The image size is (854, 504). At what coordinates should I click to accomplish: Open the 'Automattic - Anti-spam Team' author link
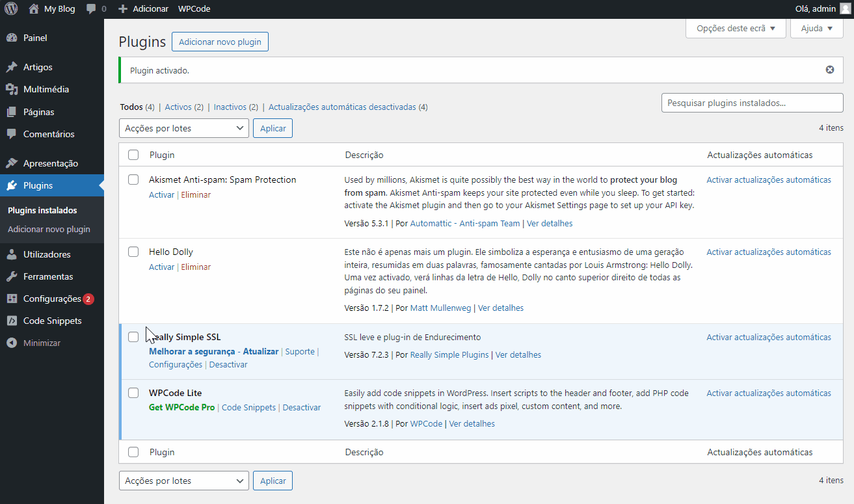click(x=465, y=224)
